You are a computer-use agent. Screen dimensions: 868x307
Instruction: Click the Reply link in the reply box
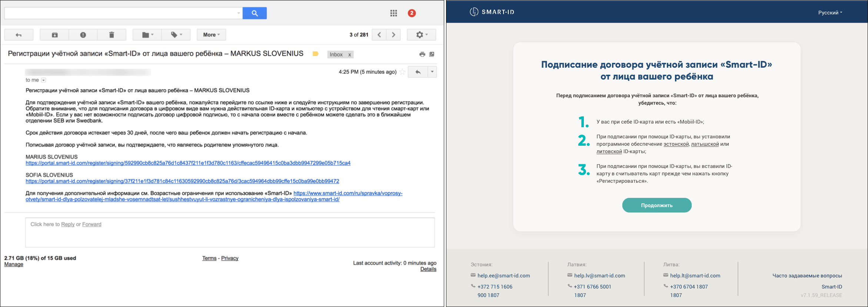tap(68, 224)
